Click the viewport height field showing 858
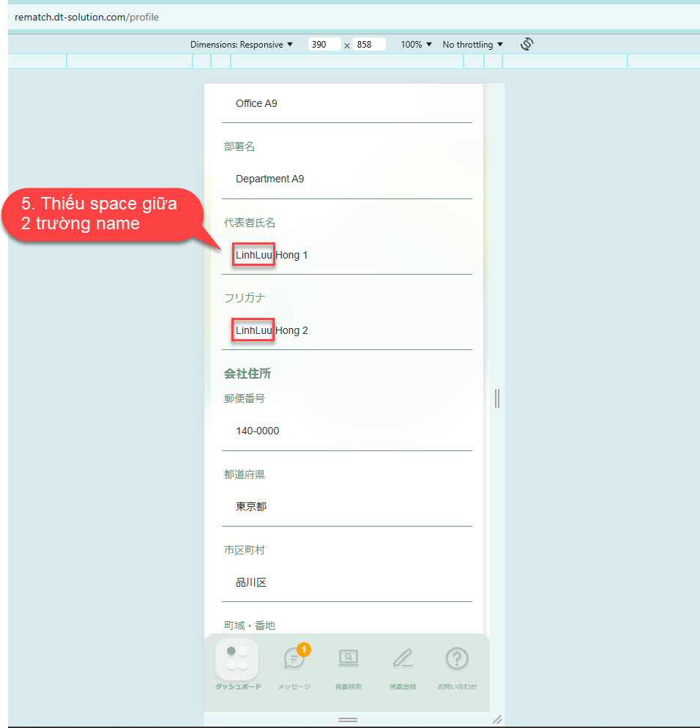 pos(368,45)
